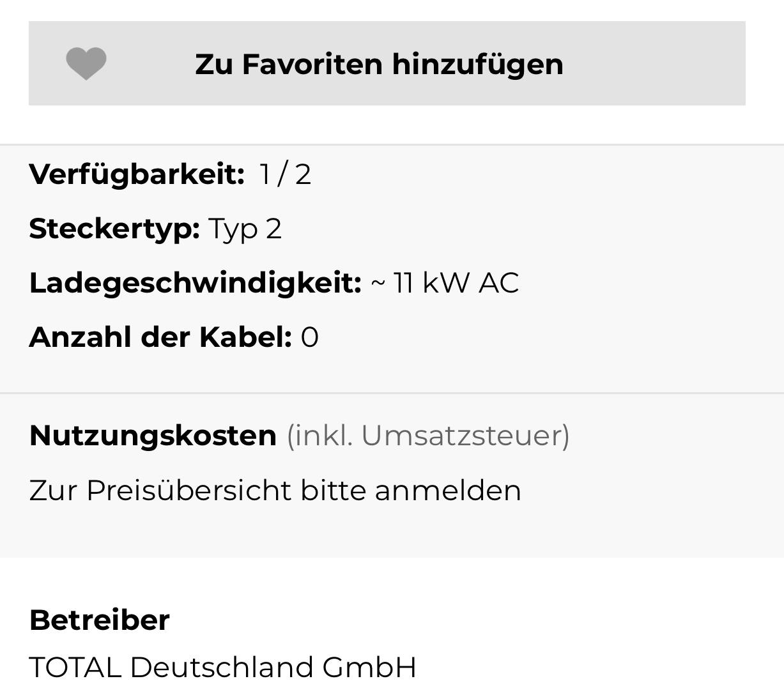Select the Anzahl der Kabel label
The height and width of the screenshot is (688, 784).
160,337
